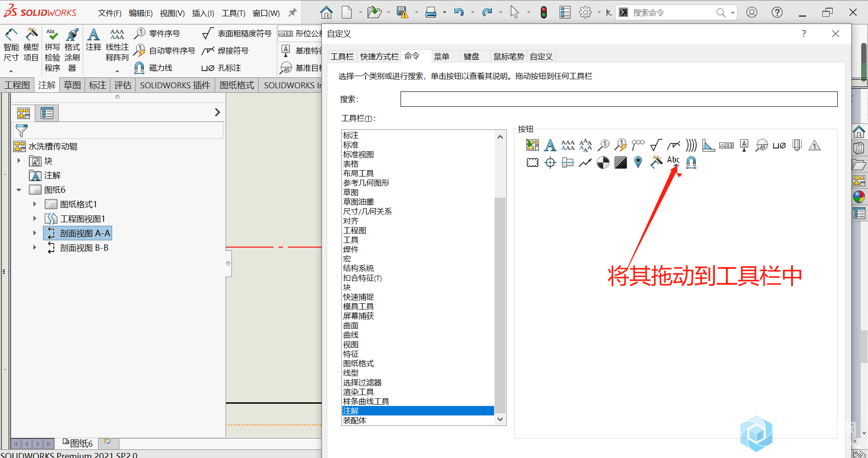
Task: Click the traffic light Rebuild icon
Action: click(x=544, y=12)
